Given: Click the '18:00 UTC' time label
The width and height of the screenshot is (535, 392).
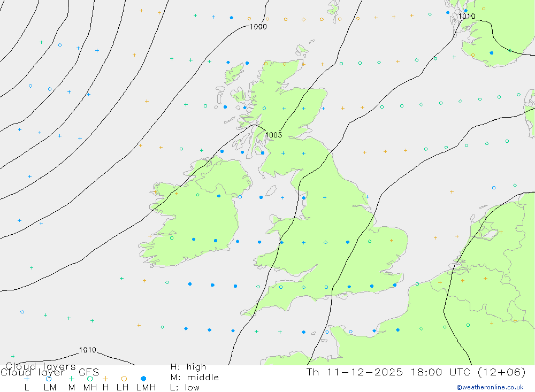Looking at the screenshot, I should coord(441,372).
